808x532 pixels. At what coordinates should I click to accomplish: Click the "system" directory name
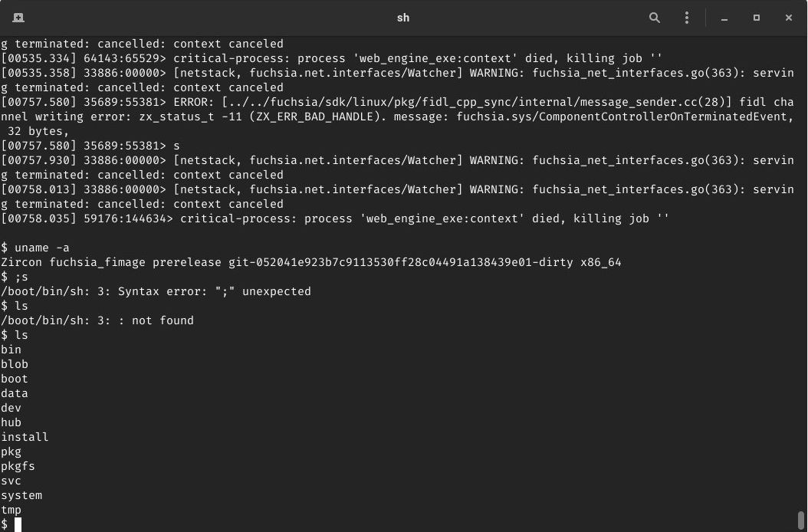[x=21, y=495]
